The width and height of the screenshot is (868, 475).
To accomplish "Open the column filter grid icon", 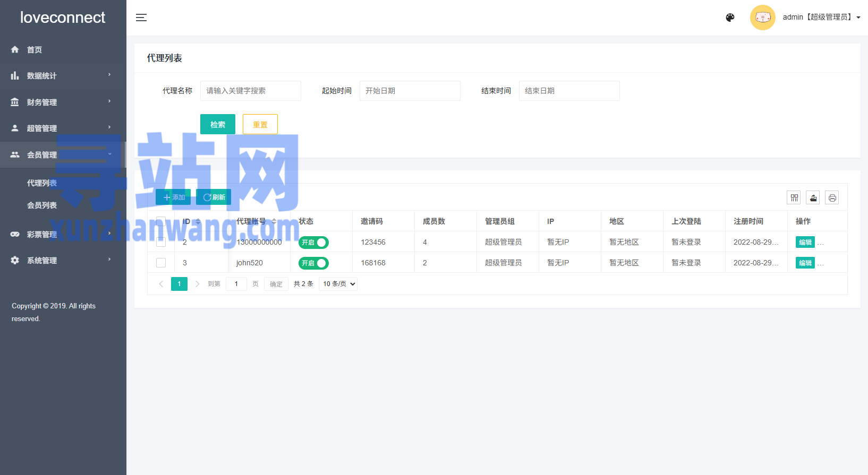I will pos(794,198).
